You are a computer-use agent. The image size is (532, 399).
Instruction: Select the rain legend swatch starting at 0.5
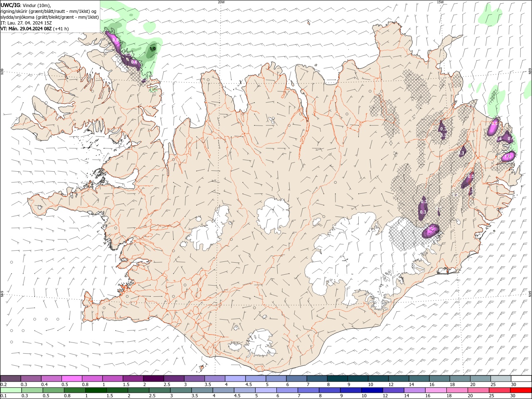(53, 390)
